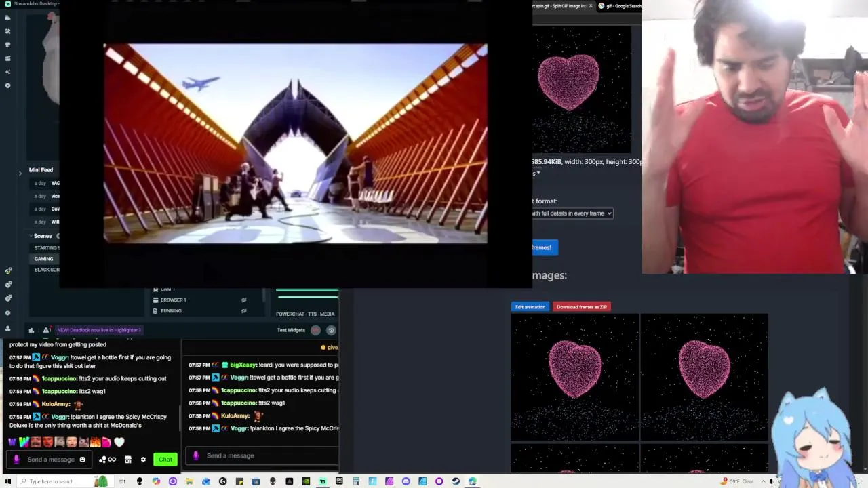Image resolution: width=868 pixels, height=488 pixels.
Task: Open the performance stats bar-chart icon
Action: tap(31, 330)
